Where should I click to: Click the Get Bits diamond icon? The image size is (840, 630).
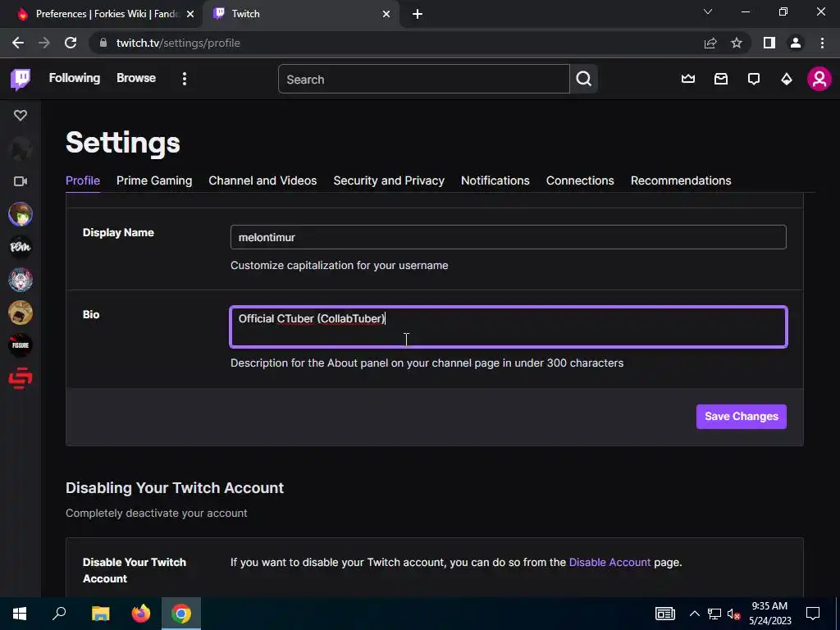[787, 80]
